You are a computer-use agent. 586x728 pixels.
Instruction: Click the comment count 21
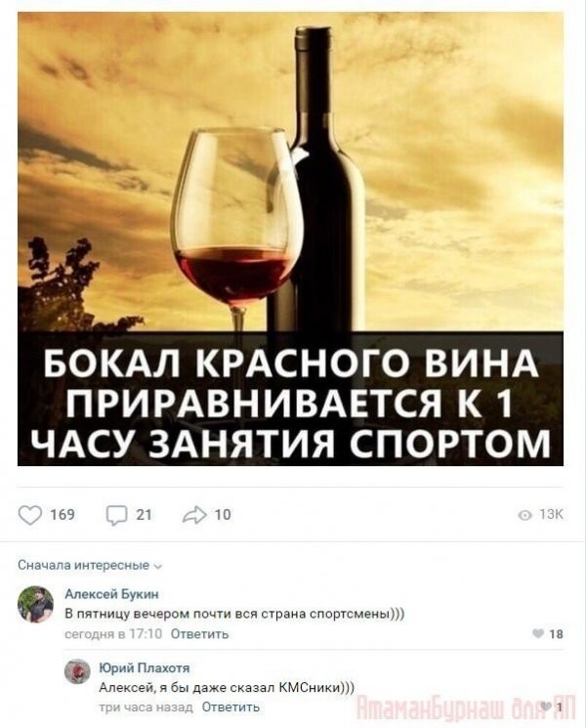(144, 515)
